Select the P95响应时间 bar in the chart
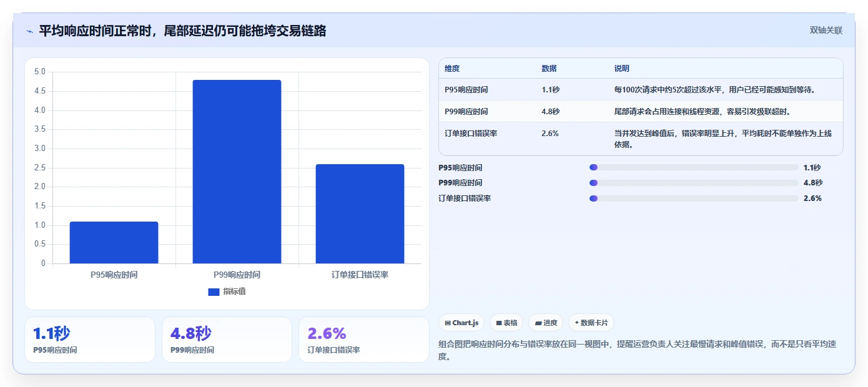The width and height of the screenshot is (868, 387). 114,242
